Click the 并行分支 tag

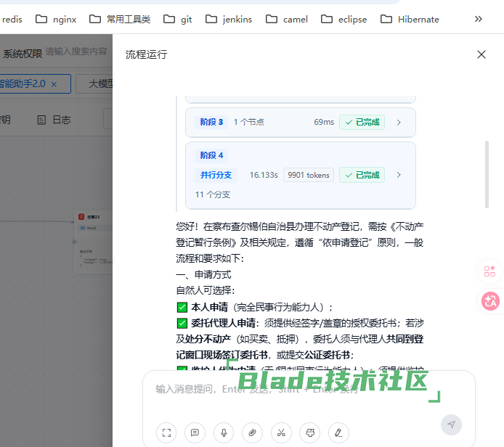point(216,175)
